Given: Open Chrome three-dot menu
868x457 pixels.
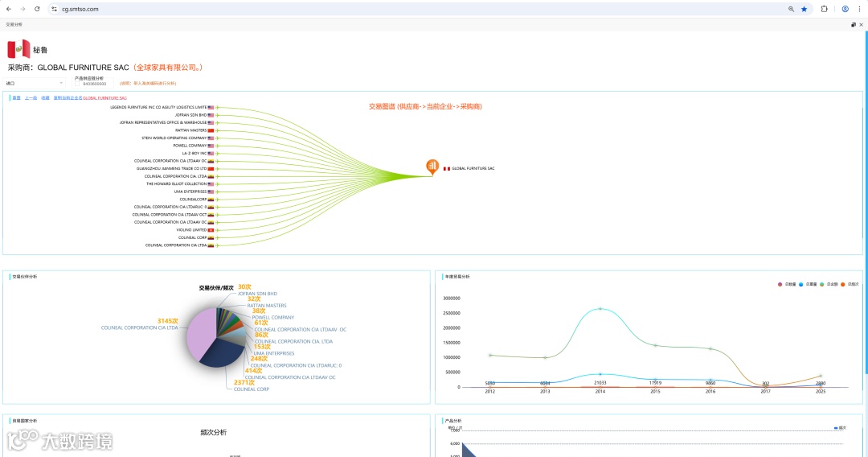Looking at the screenshot, I should click(860, 9).
